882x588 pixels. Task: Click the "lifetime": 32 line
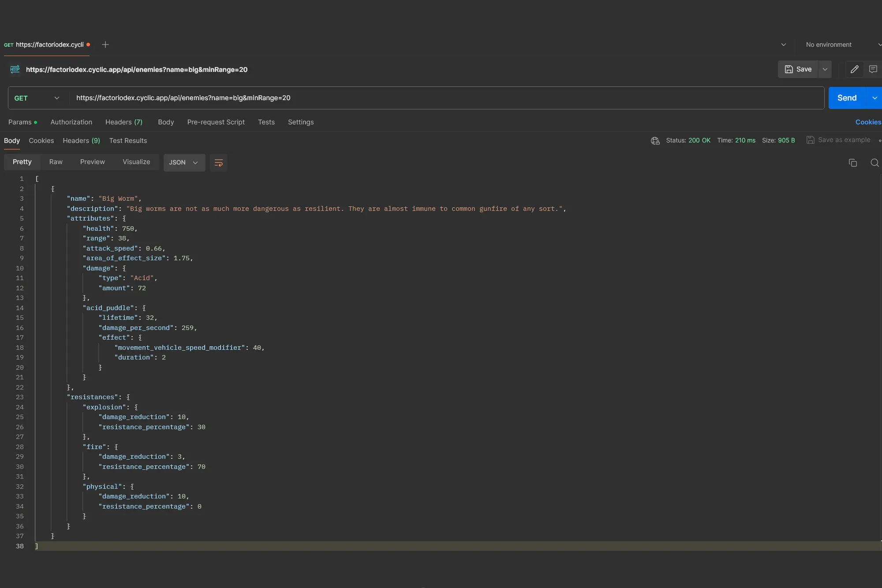tap(128, 318)
